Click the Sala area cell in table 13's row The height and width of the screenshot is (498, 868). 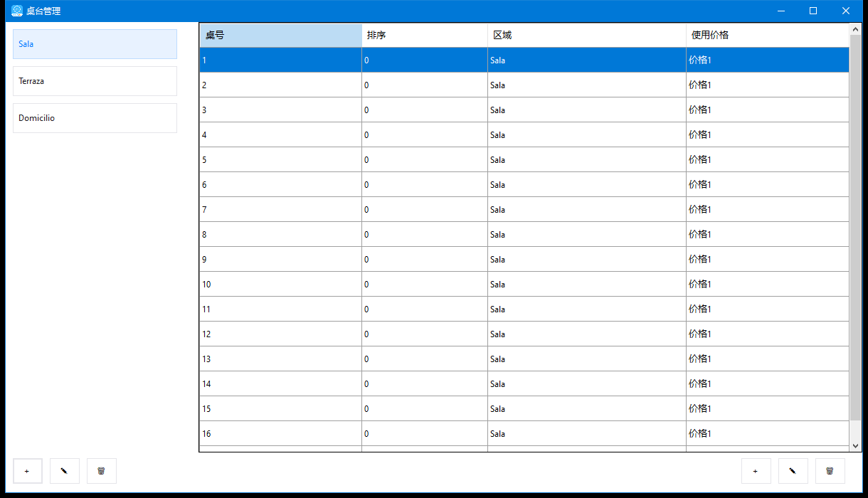pyautogui.click(x=587, y=359)
